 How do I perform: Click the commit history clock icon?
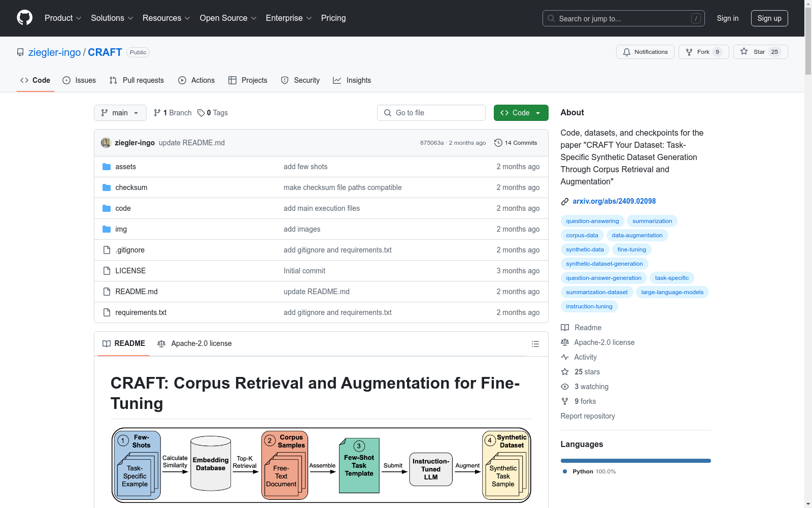(x=498, y=143)
